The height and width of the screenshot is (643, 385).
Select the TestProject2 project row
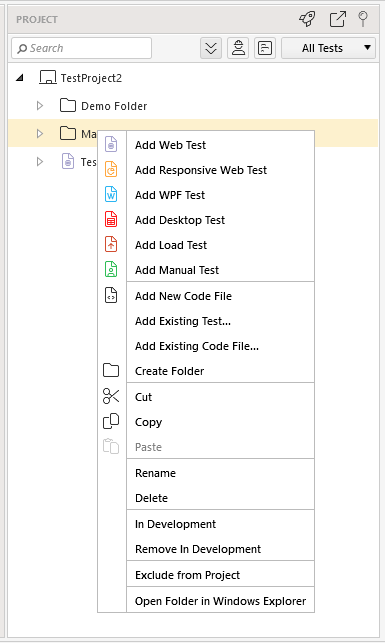click(193, 78)
